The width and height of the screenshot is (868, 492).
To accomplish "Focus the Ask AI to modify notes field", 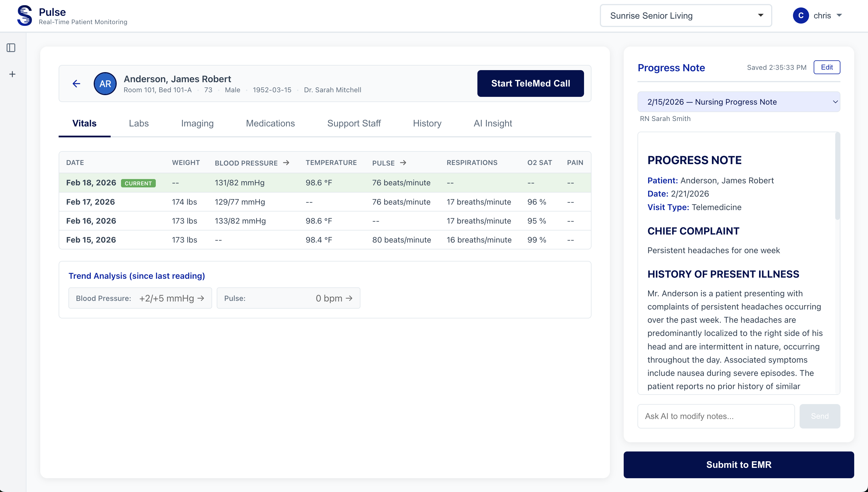I will pos(716,416).
